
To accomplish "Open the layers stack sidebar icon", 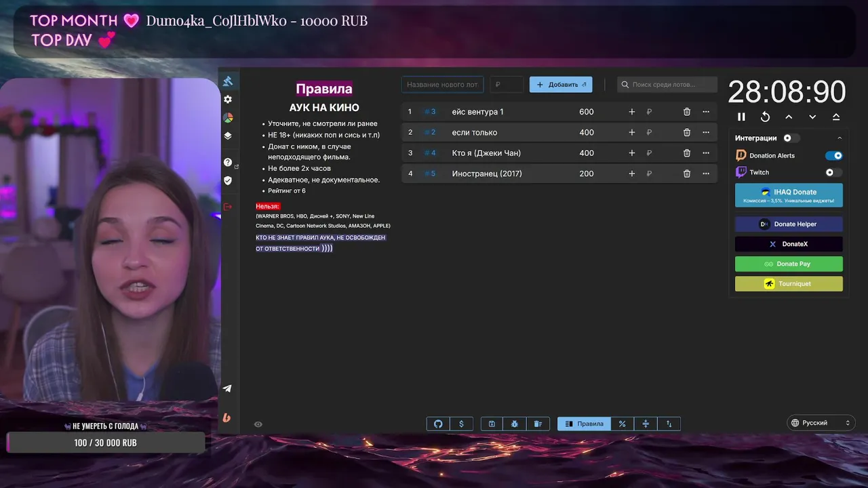I will click(x=228, y=136).
